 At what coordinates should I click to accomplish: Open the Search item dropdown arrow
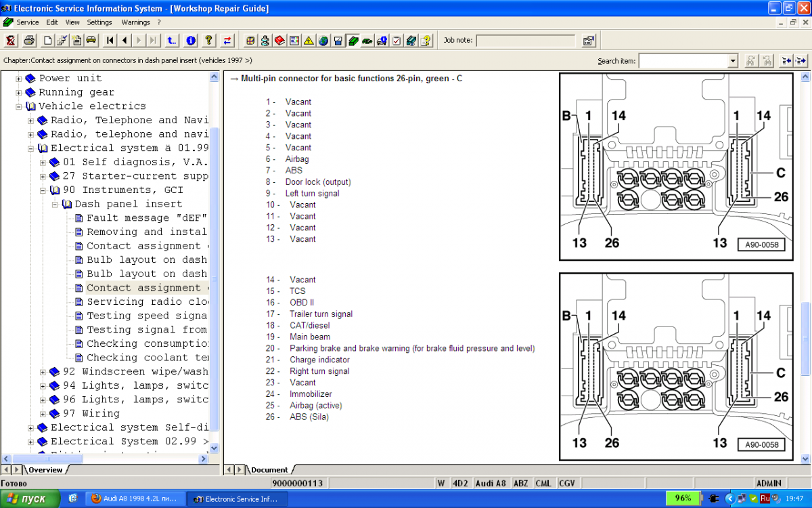(x=732, y=61)
